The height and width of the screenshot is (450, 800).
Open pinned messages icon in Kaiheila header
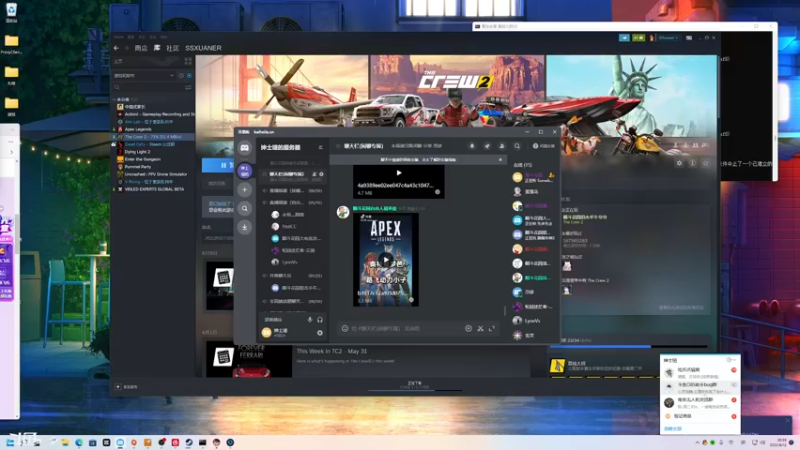(x=487, y=146)
